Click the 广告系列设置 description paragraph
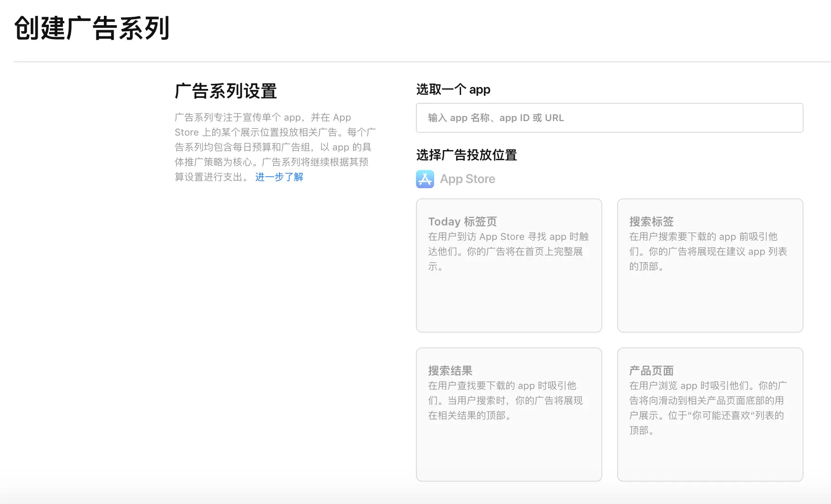The width and height of the screenshot is (831, 504). click(274, 147)
